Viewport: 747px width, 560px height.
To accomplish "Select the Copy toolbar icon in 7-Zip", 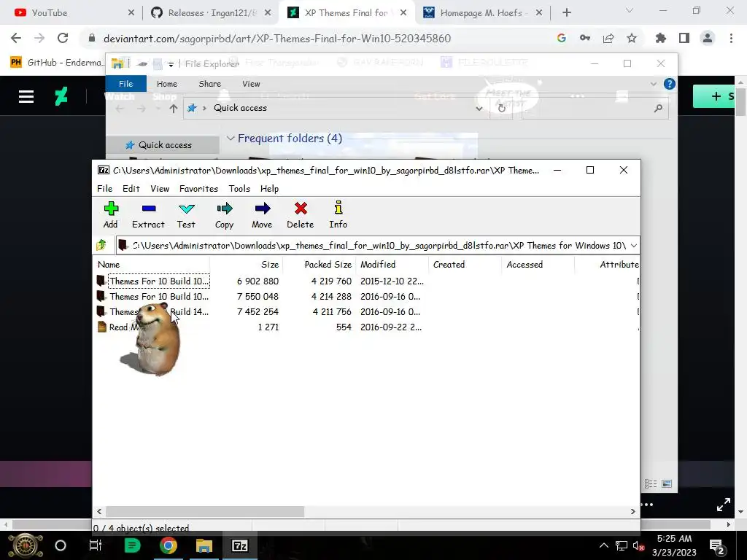I will point(224,215).
